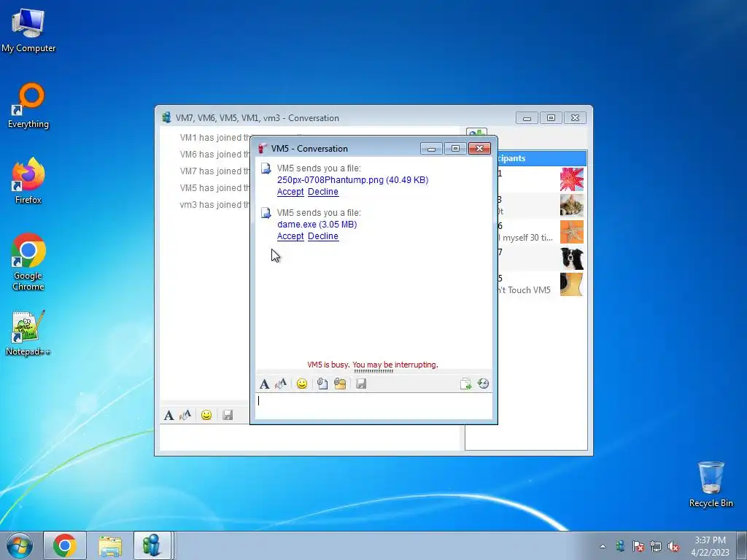Viewport: 747px width, 560px height.
Task: Click the send file paperclip icon
Action: coord(322,384)
